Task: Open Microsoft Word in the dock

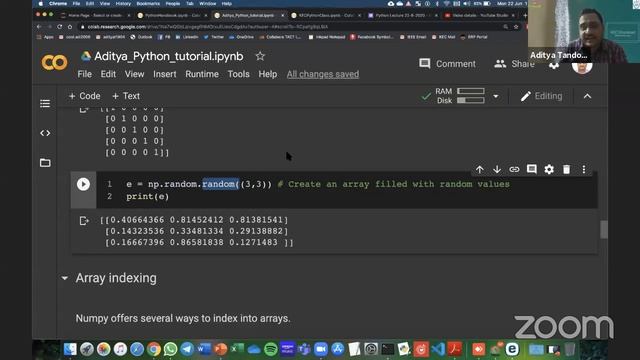Action: (x=204, y=349)
